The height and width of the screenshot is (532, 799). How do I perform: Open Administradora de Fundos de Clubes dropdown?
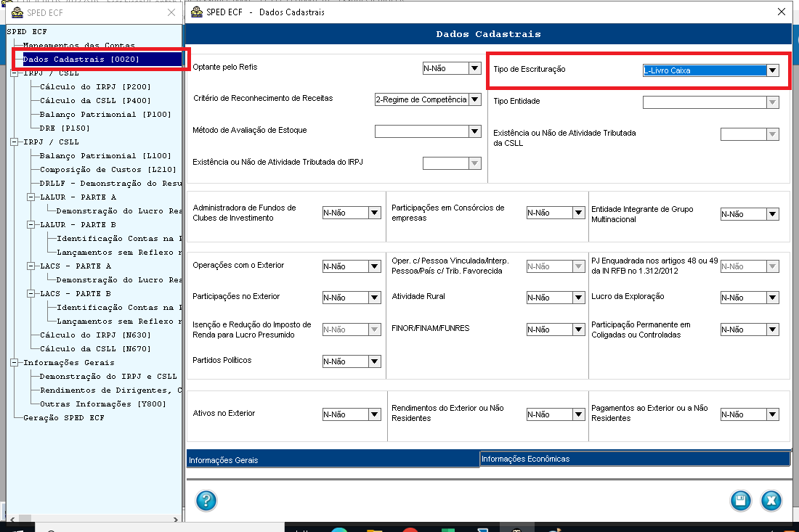(x=375, y=213)
